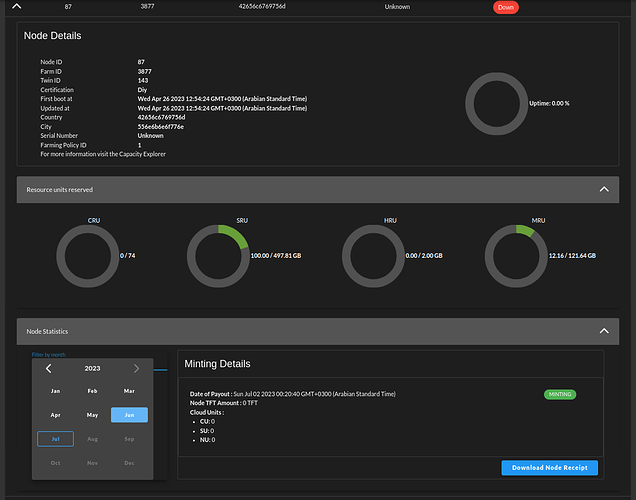The height and width of the screenshot is (500, 636).
Task: Select the highlighted Jun month
Action: (129, 415)
